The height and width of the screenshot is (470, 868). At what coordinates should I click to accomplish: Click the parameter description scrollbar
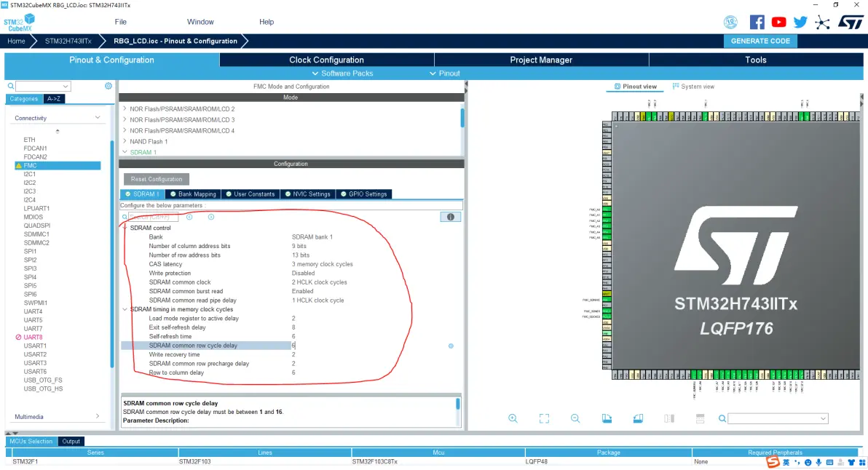click(x=458, y=404)
